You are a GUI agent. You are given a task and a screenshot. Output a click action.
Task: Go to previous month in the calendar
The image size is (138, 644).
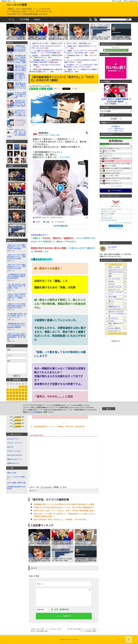coord(10,380)
